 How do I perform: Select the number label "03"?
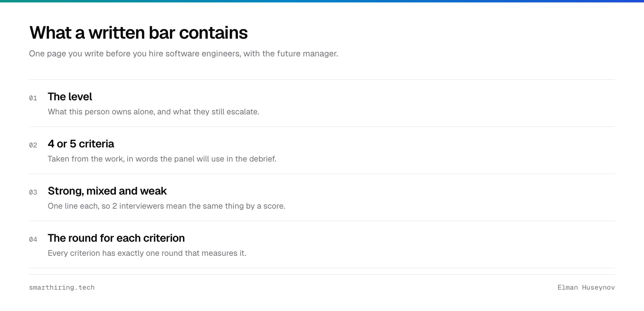33,192
